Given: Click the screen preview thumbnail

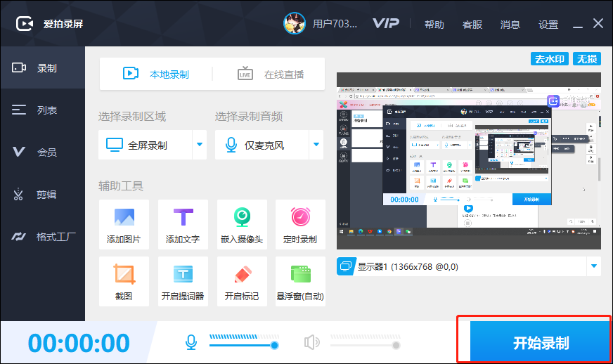Looking at the screenshot, I should click(x=469, y=161).
